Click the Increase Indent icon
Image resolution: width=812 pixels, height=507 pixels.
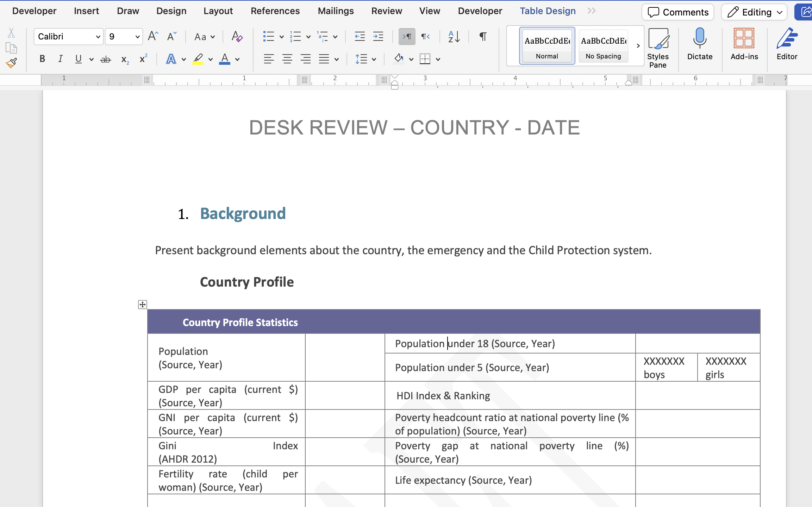click(378, 37)
